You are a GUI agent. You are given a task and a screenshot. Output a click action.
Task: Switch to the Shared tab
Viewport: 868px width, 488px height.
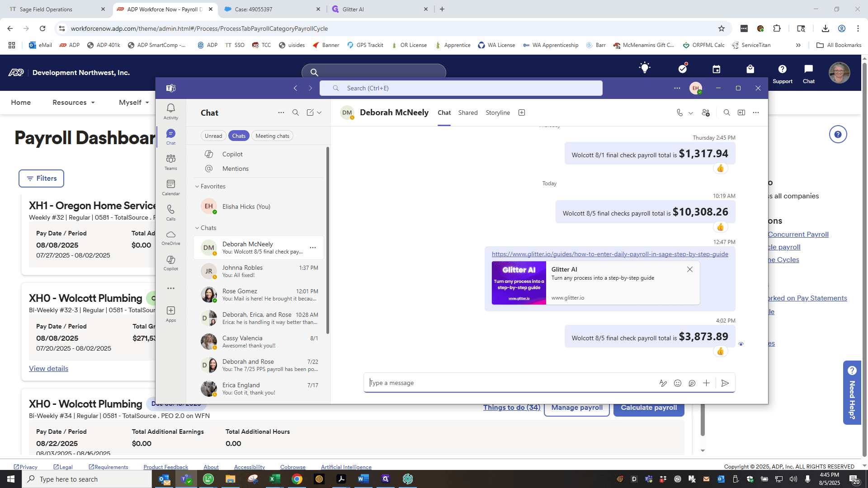point(468,113)
